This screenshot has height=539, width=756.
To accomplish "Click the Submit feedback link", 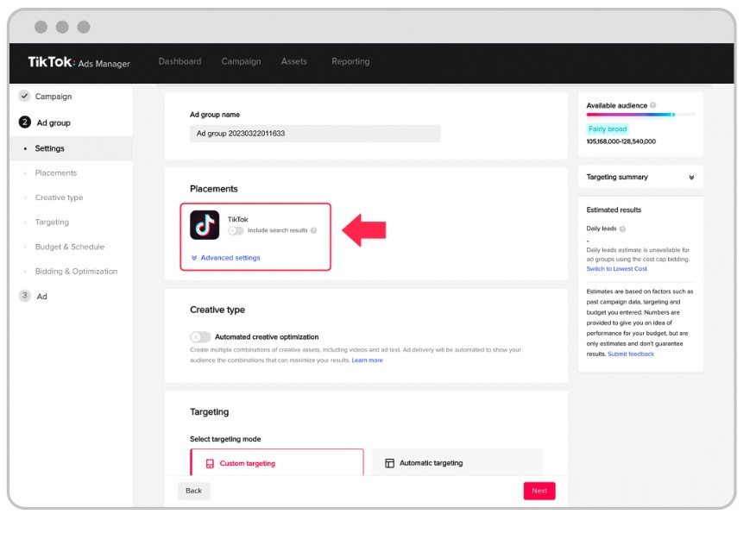I will (631, 354).
